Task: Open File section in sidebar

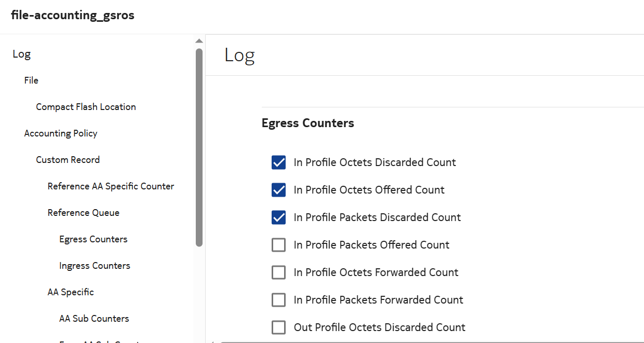Action: [31, 80]
